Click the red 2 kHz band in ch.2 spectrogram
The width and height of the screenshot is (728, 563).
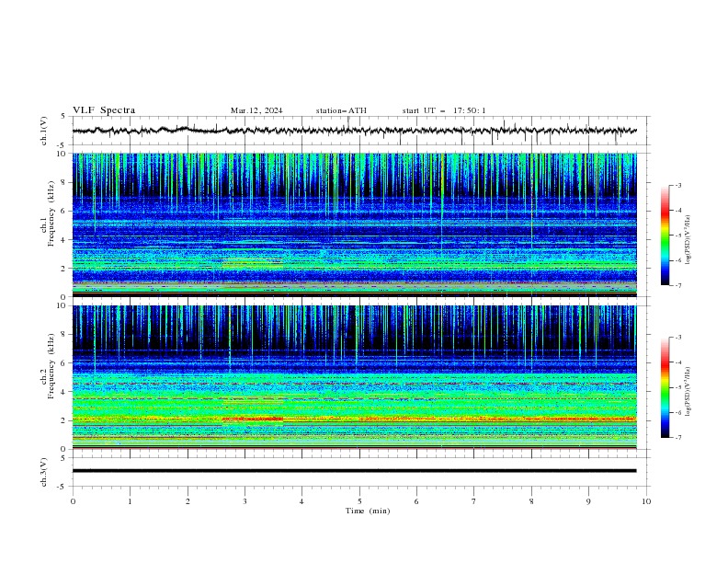pos(253,419)
